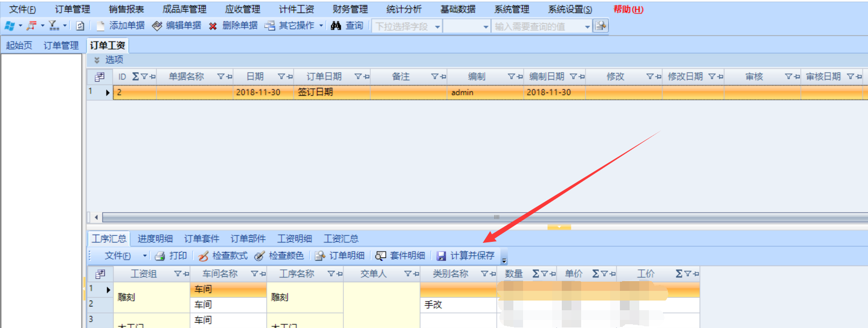Screen dimensions: 868x328
Task: Switch to the 工资明细 tab
Action: 294,239
